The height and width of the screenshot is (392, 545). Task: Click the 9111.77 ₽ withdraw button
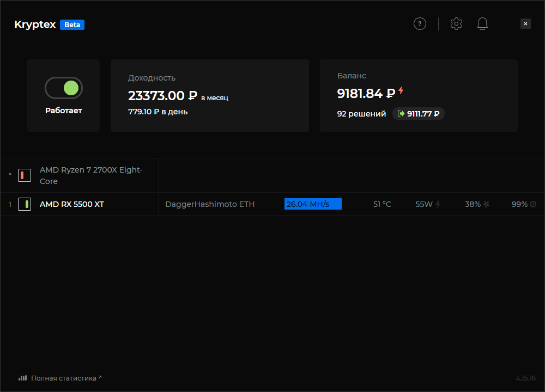419,114
